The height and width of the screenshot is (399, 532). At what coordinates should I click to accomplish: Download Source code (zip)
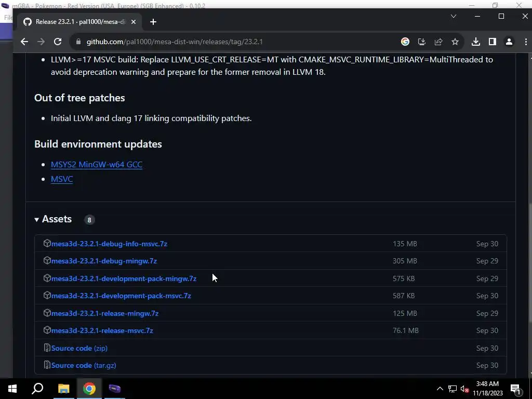tap(79, 349)
